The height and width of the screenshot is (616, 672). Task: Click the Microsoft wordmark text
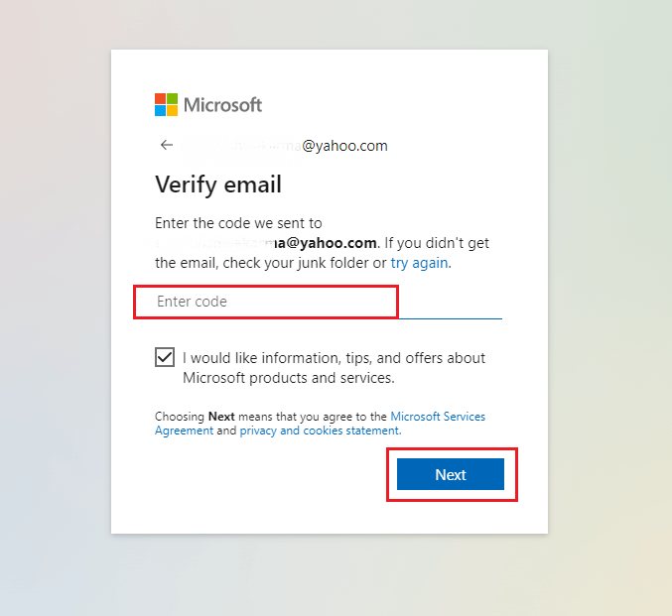tap(223, 104)
